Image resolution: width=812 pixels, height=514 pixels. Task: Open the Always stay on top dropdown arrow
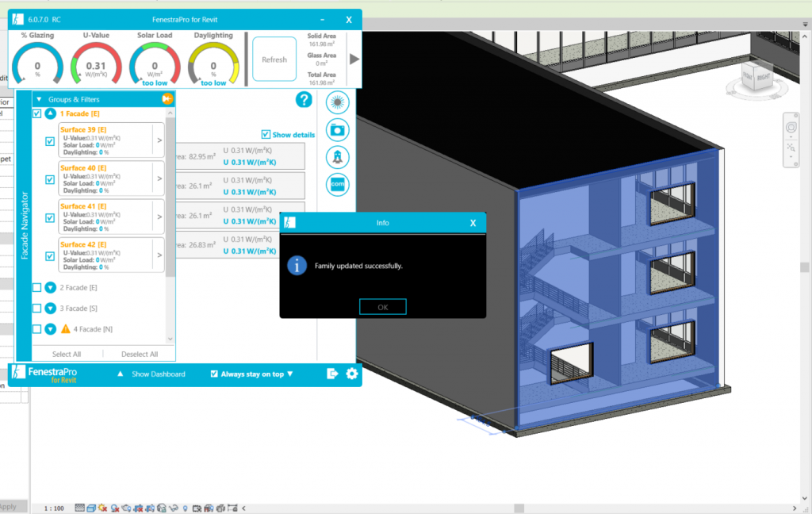(290, 374)
